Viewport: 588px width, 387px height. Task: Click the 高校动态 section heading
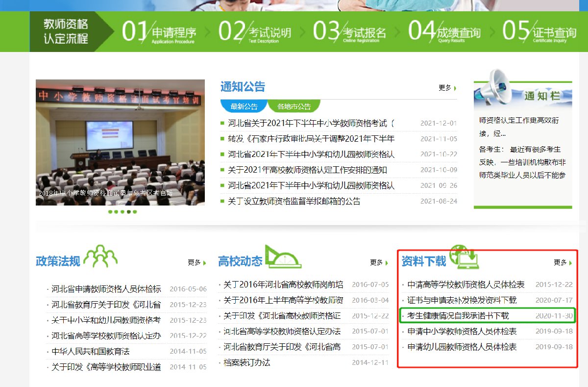[x=240, y=261]
